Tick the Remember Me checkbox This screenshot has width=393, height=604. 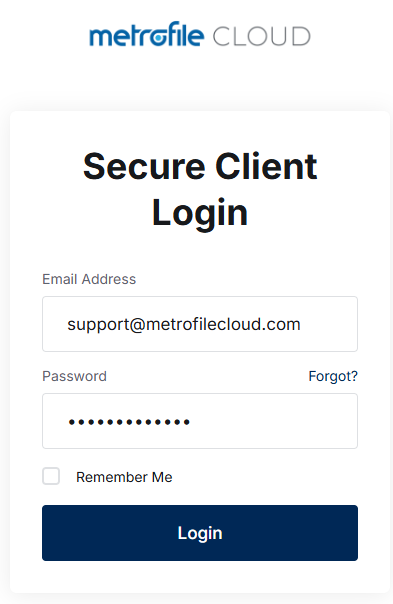pos(51,476)
